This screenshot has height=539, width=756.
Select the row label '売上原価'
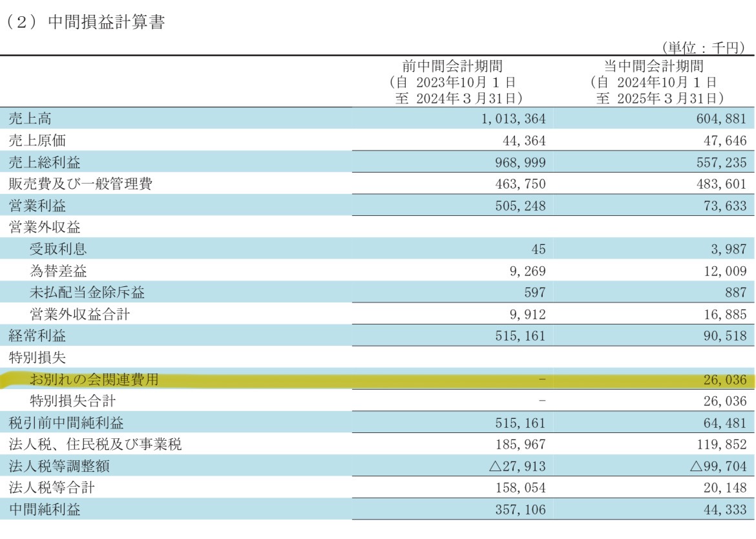[x=37, y=140]
